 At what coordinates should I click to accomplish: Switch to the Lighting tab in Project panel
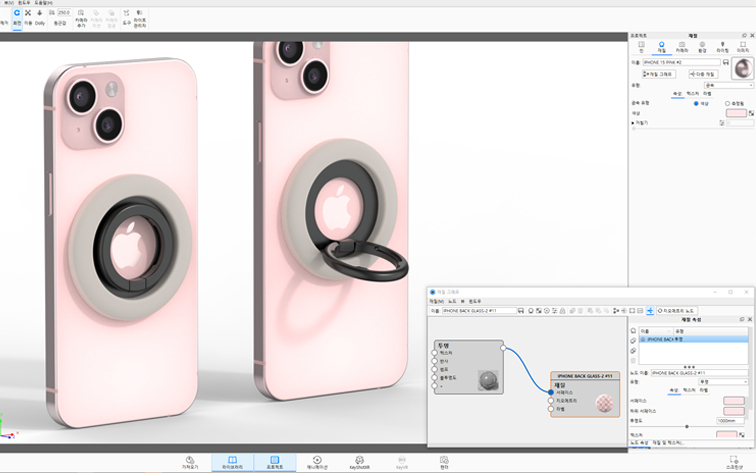tap(722, 47)
